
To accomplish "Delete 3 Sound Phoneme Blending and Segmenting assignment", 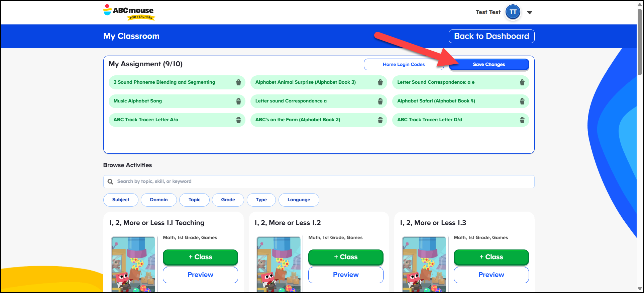I will (x=238, y=82).
